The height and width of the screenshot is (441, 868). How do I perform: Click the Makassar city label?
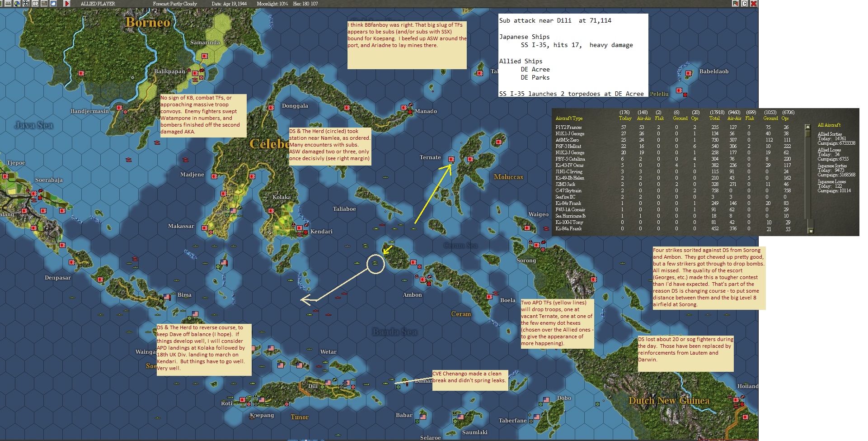pos(181,226)
